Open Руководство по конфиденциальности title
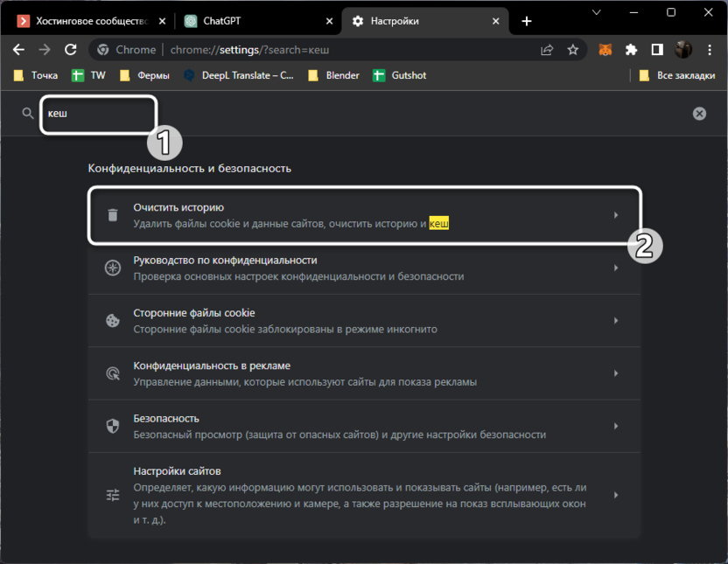 pos(225,261)
